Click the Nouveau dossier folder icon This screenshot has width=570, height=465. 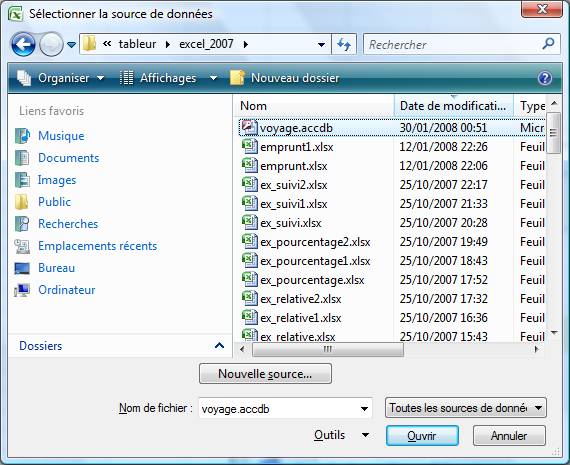tap(237, 78)
